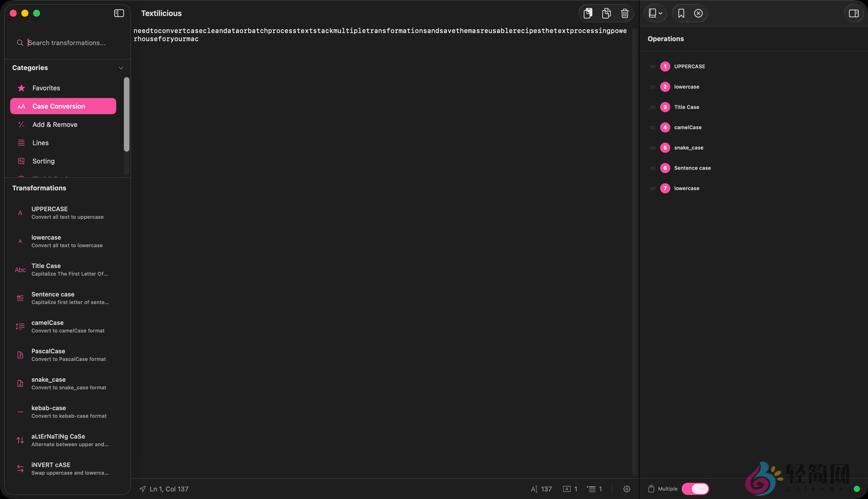Apply the UPPERCASE transformation

click(67, 213)
